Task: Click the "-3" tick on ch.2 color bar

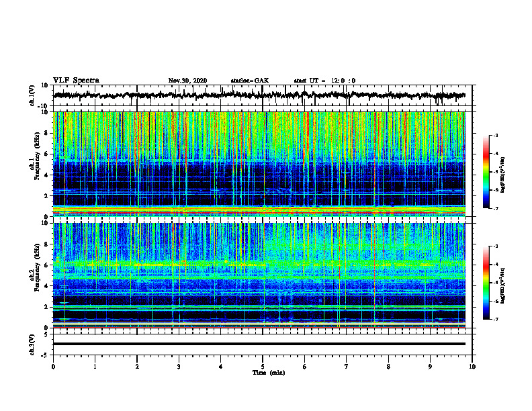Action: (495, 246)
